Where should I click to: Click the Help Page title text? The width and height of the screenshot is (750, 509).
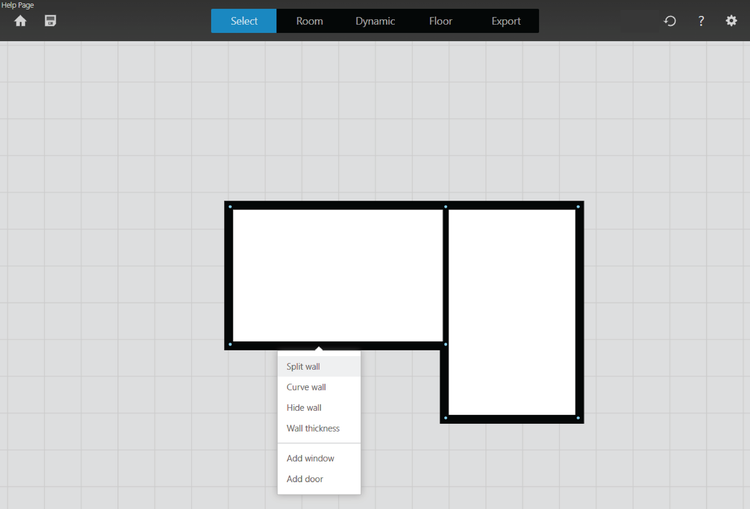pos(18,5)
